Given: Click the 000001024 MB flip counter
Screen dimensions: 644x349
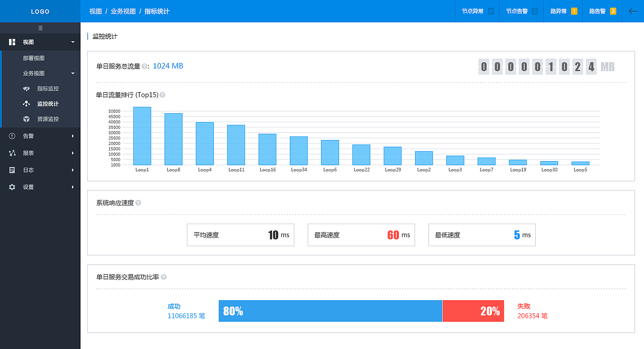Looking at the screenshot, I should coord(546,66).
